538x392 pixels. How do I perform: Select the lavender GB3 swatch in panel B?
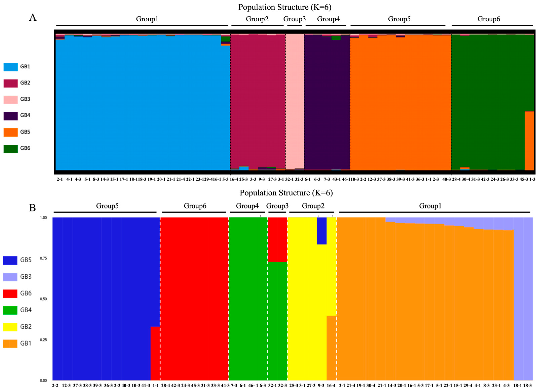click(x=10, y=277)
